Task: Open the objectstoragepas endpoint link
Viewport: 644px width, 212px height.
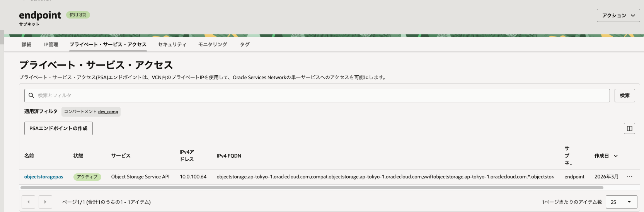Action: 44,177
